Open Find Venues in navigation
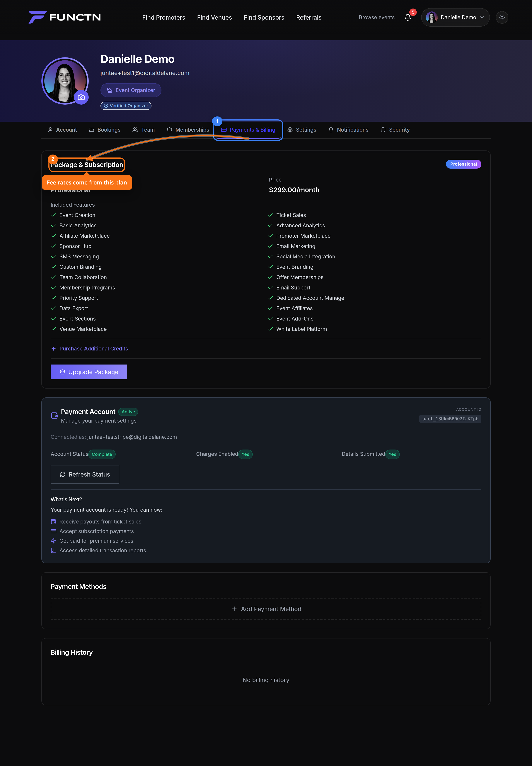Viewport: 532px width, 766px height. pos(214,17)
